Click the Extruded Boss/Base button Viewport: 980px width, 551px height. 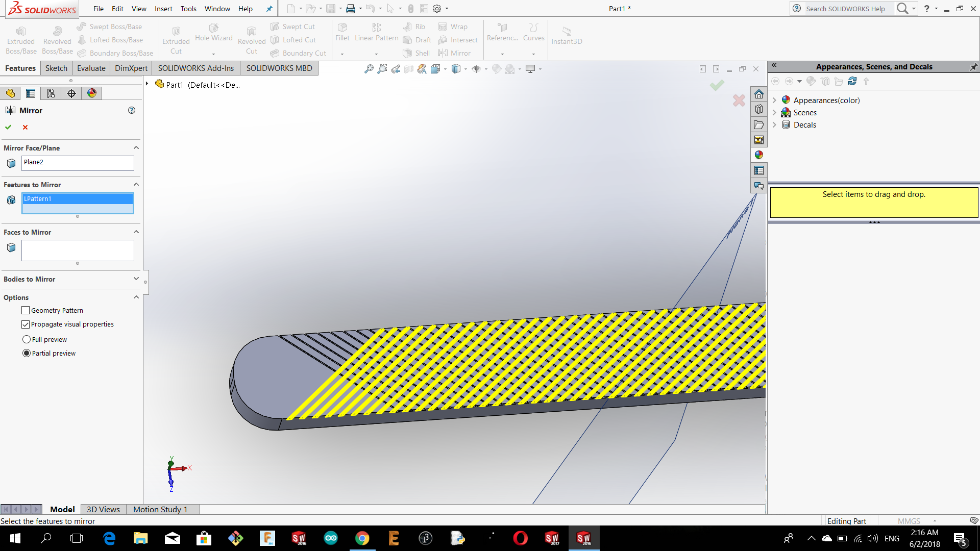[x=21, y=40]
